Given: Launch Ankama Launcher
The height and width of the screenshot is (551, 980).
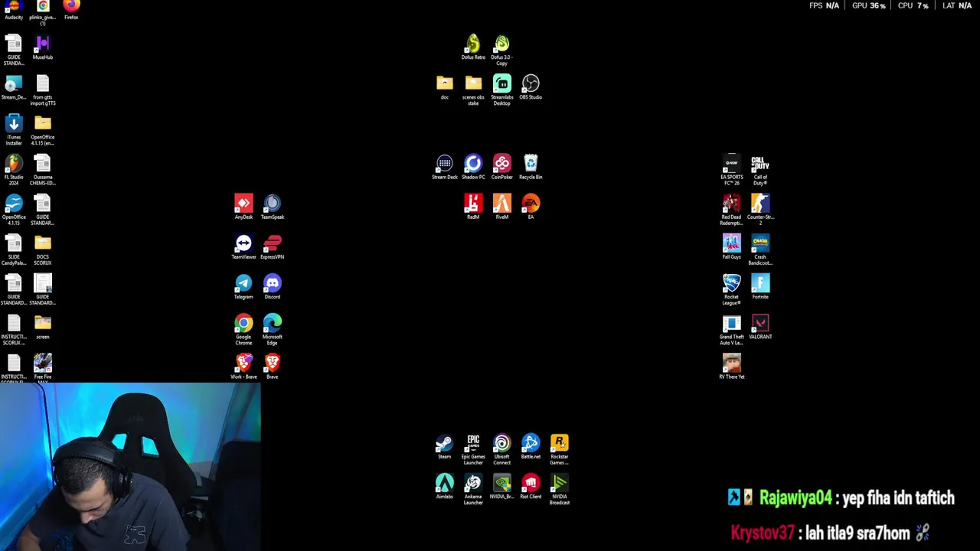Looking at the screenshot, I should click(473, 490).
